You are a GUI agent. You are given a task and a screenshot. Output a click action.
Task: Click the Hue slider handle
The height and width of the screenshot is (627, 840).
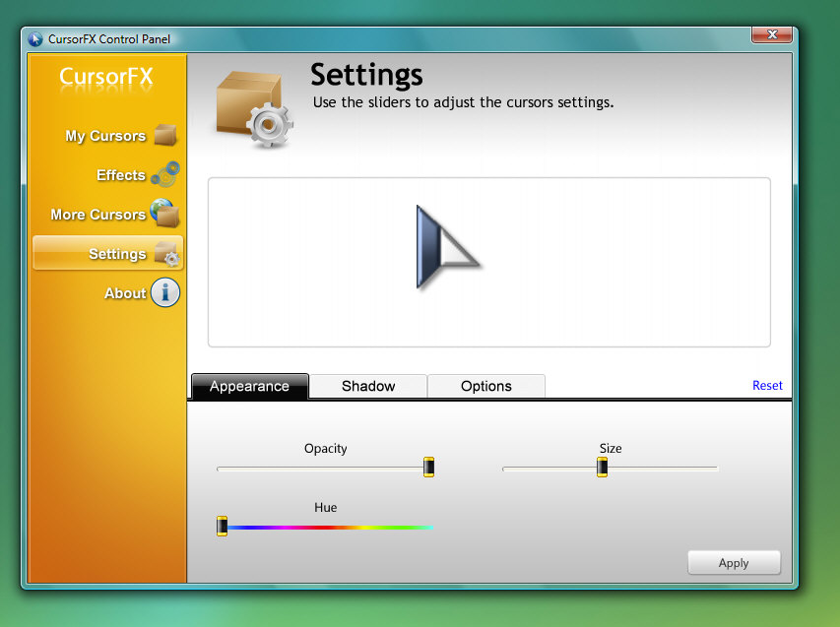[222, 526]
